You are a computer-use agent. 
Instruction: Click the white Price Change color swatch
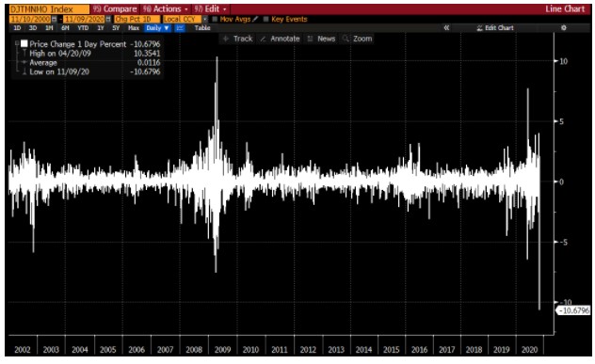(24, 44)
